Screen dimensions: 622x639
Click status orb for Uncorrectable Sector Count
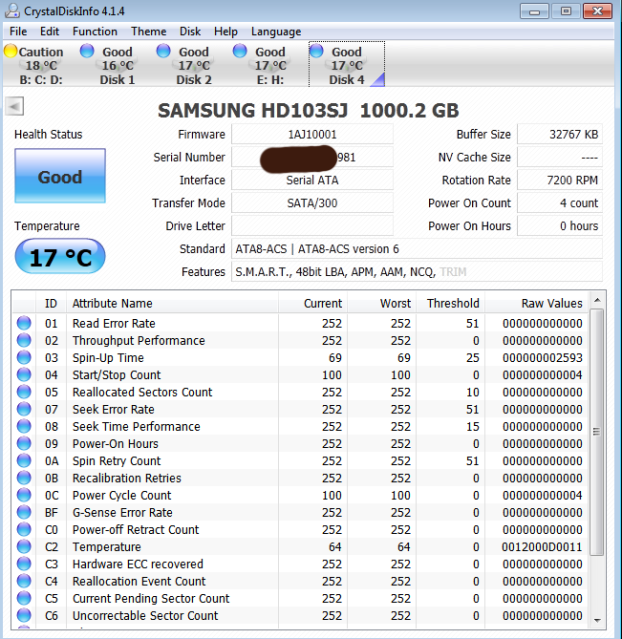point(24,615)
